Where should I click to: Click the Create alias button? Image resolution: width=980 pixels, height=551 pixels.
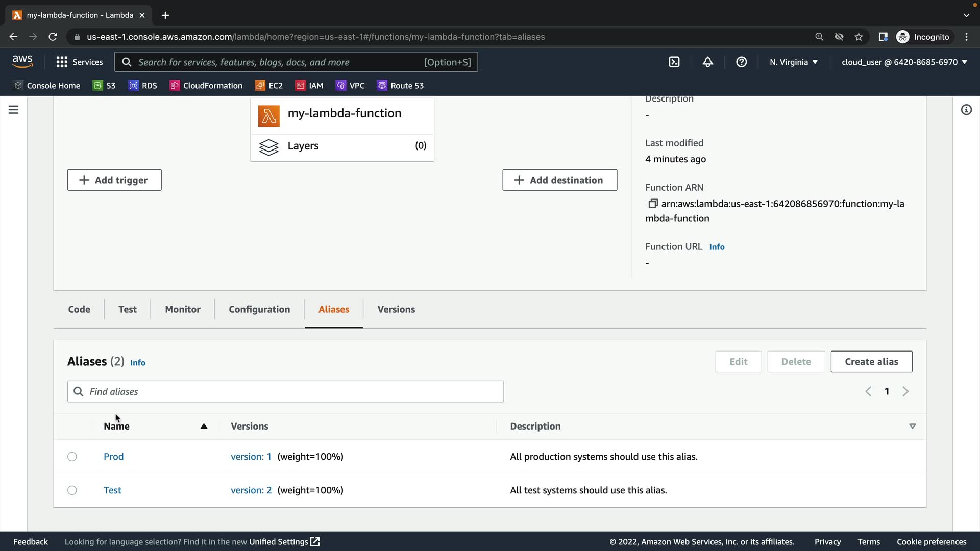click(871, 362)
